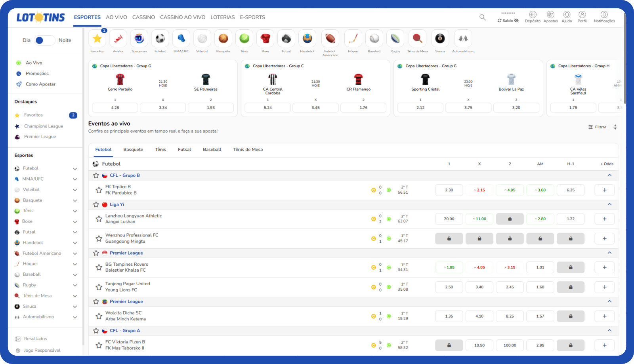Open the AO VIVO top menu
The height and width of the screenshot is (364, 634).
(116, 17)
